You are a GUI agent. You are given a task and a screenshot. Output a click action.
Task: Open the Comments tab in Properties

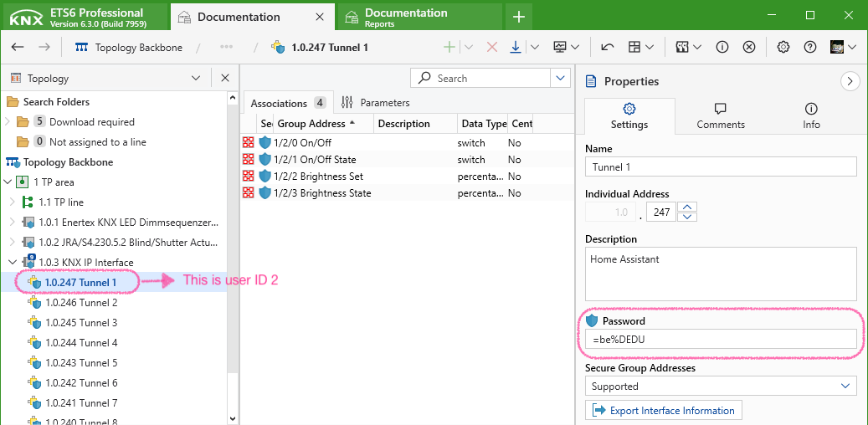coord(720,115)
